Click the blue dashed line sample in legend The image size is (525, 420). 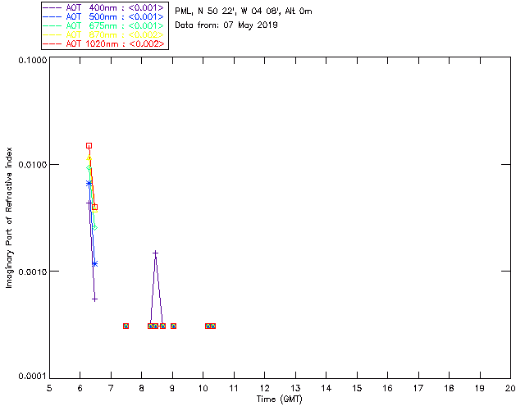coord(52,16)
